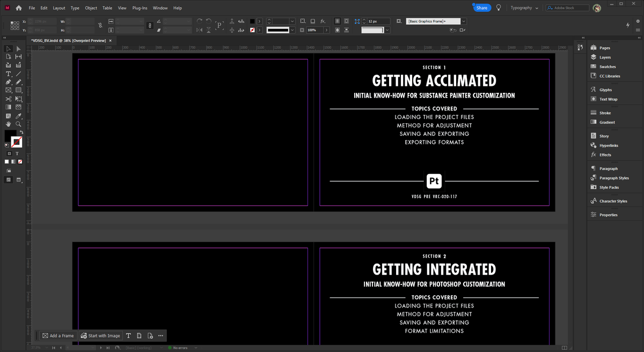The height and width of the screenshot is (352, 644).
Task: Click the stroke color swatch in the toolbox
Action: coord(17,142)
